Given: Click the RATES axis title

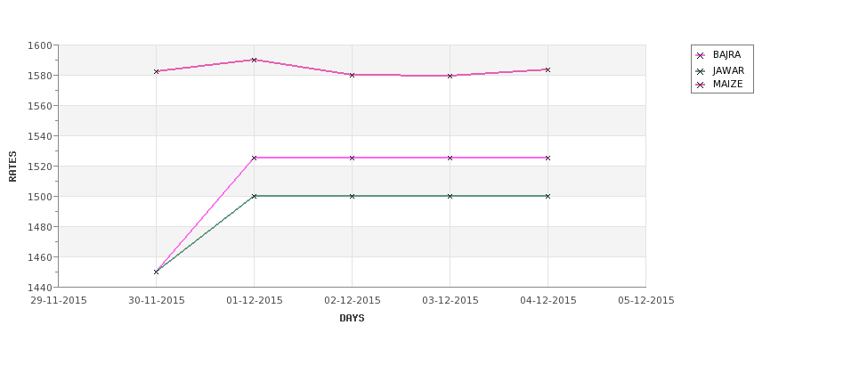Looking at the screenshot, I should [x=12, y=167].
